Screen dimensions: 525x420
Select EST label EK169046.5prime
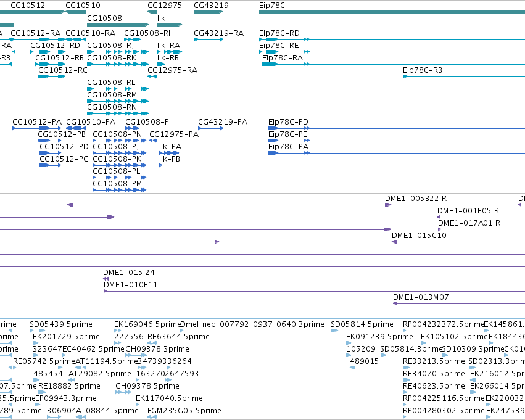147,324
